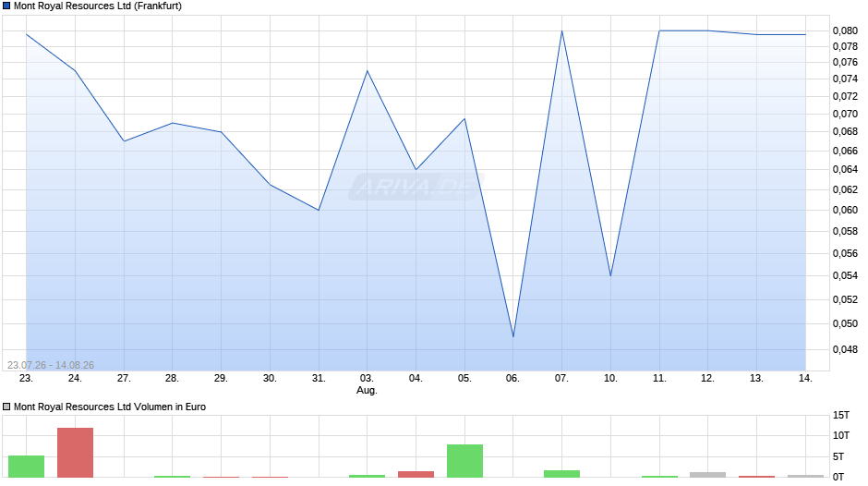Click the 'Aug.' month label
This screenshot has width=868, height=486.
[367, 390]
